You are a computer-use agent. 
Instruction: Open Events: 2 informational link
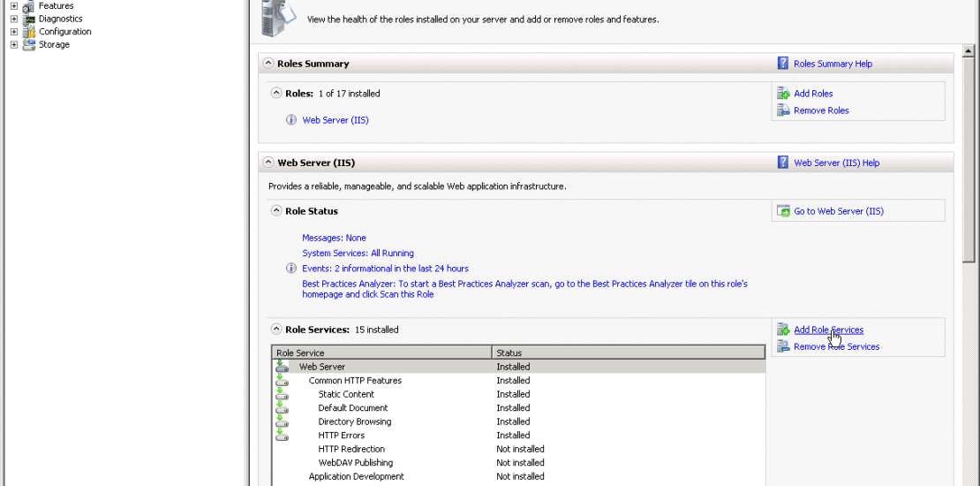tap(386, 269)
